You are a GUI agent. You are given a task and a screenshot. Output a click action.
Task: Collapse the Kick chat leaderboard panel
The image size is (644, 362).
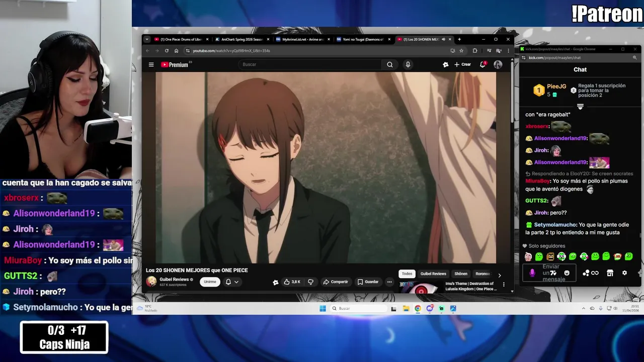point(580,107)
